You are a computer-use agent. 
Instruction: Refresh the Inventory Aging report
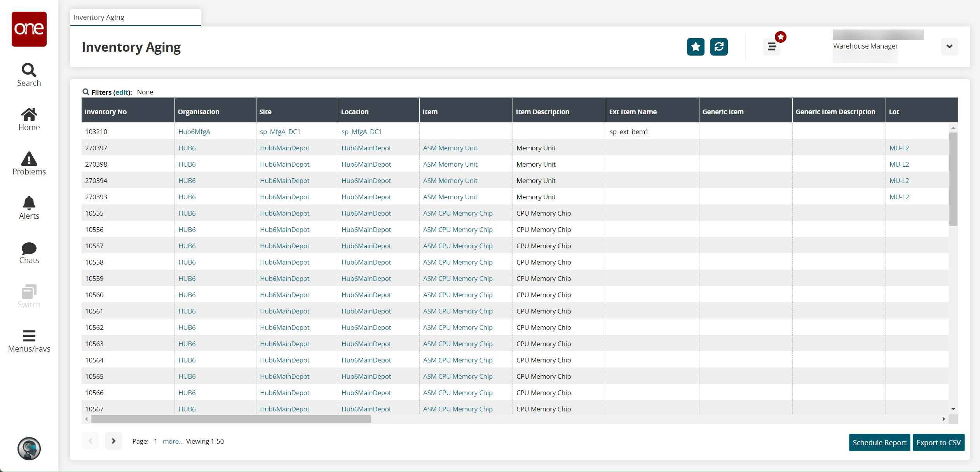point(719,47)
